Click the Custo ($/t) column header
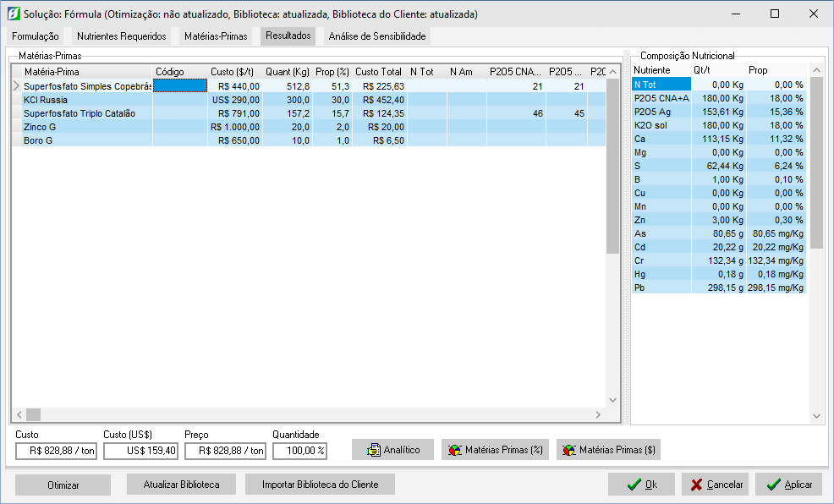Image resolution: width=834 pixels, height=504 pixels. click(234, 72)
